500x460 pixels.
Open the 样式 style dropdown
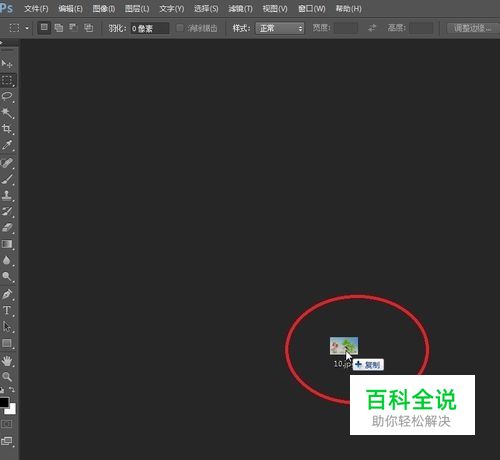pos(280,28)
